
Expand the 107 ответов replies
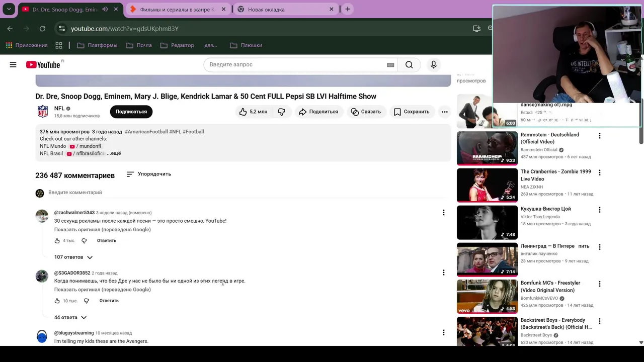(x=73, y=257)
